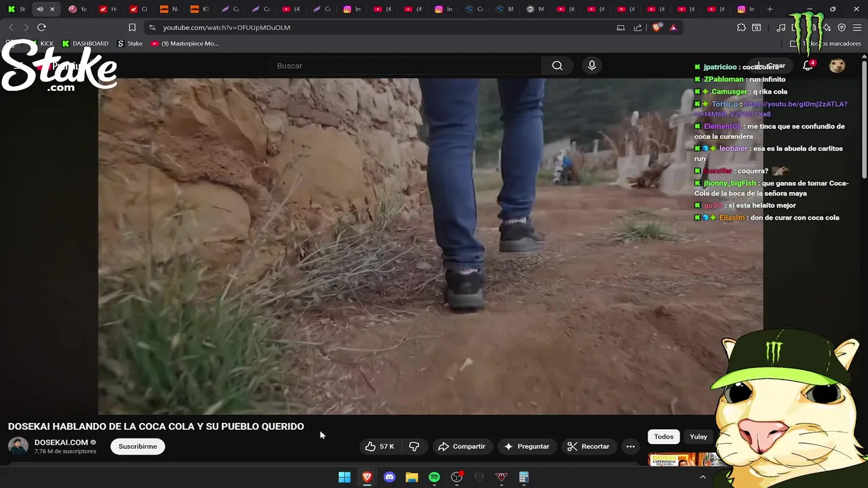Screen dimensions: 868x488
Task: Click the Brave media control music-note icon
Action: (x=781, y=27)
